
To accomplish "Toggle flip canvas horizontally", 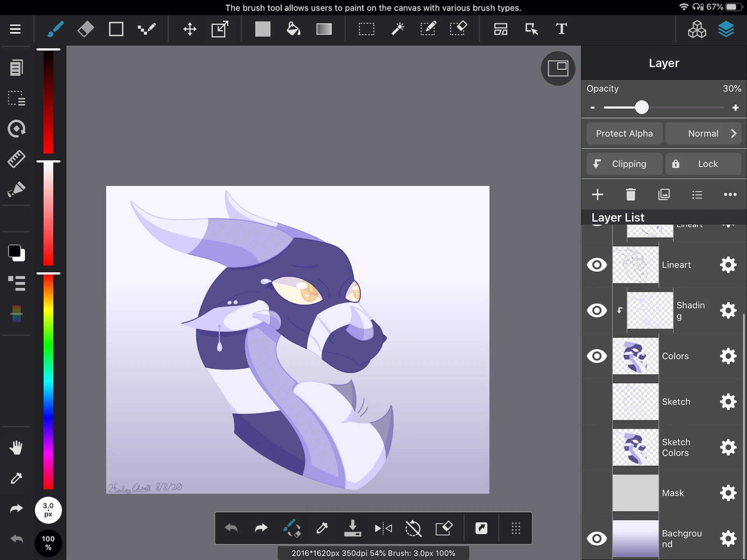I will [383, 528].
